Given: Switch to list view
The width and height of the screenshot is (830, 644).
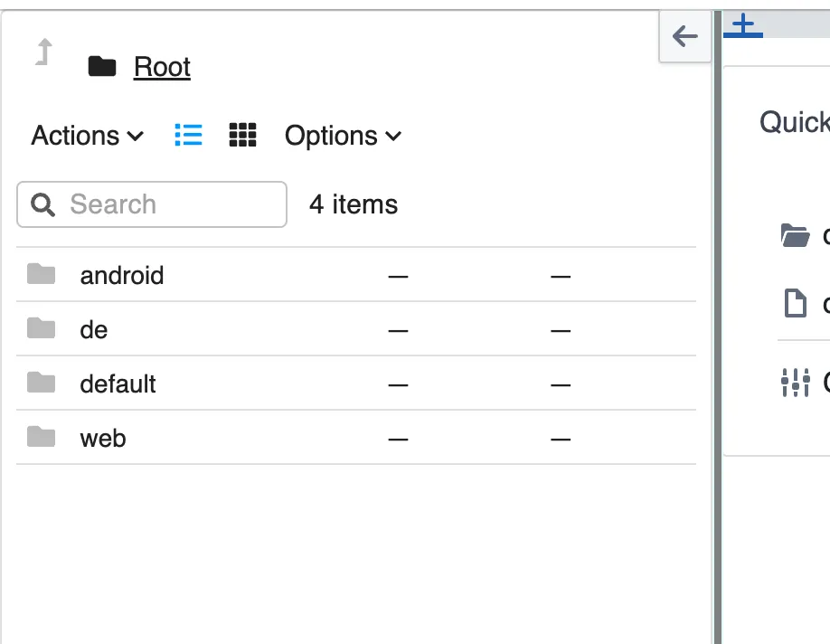Looking at the screenshot, I should click(x=188, y=135).
